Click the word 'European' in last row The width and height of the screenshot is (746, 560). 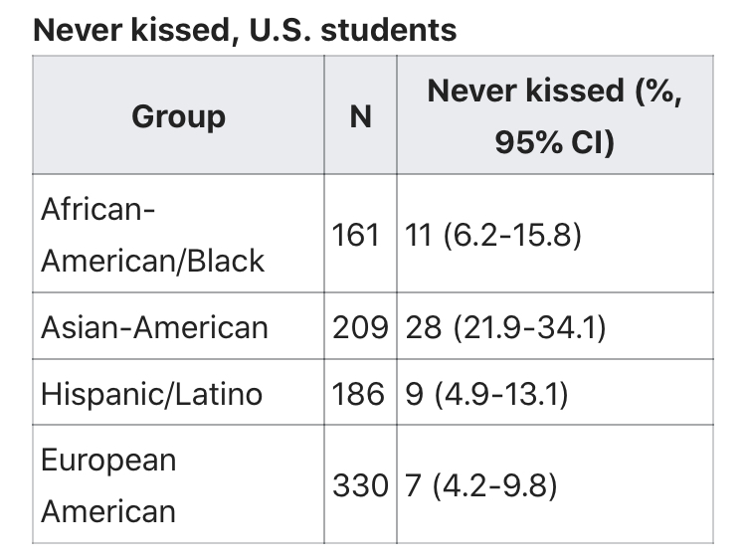108,462
